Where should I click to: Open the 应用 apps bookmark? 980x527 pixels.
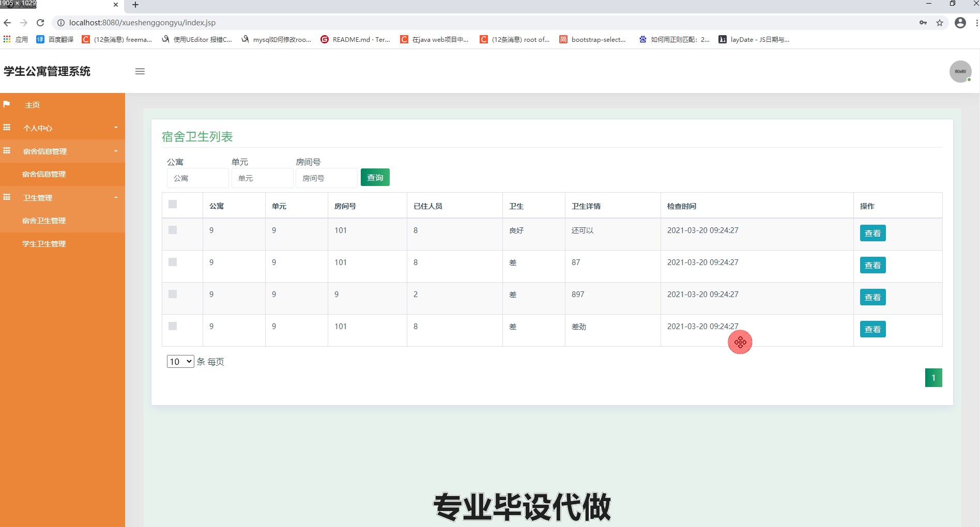tap(16, 39)
